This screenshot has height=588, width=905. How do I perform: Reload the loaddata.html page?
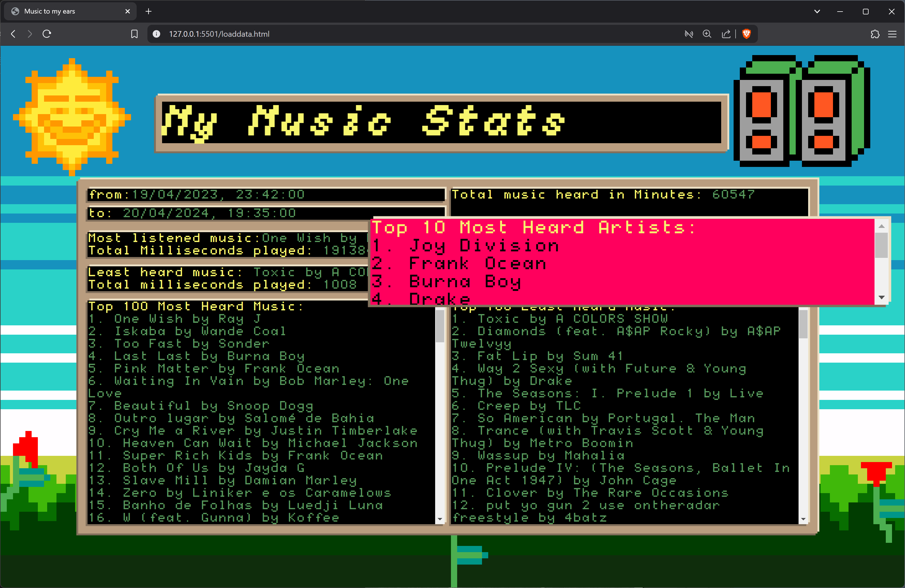pyautogui.click(x=47, y=34)
